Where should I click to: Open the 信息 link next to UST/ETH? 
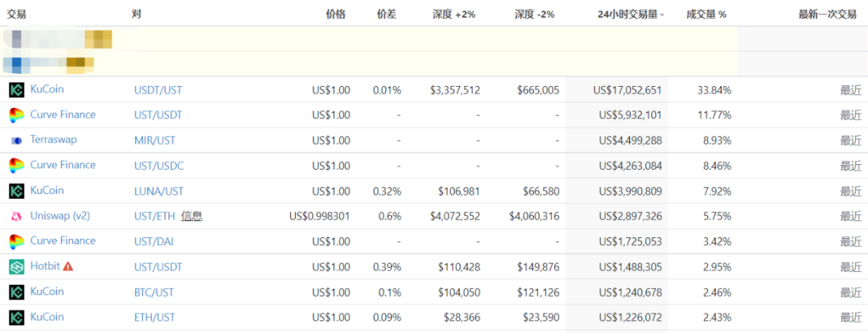[191, 216]
